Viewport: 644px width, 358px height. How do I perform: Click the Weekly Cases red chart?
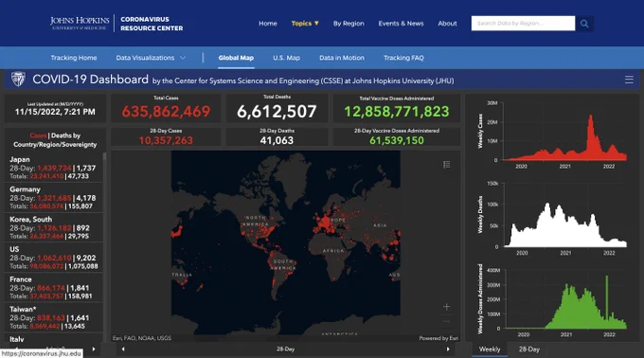[x=564, y=137]
